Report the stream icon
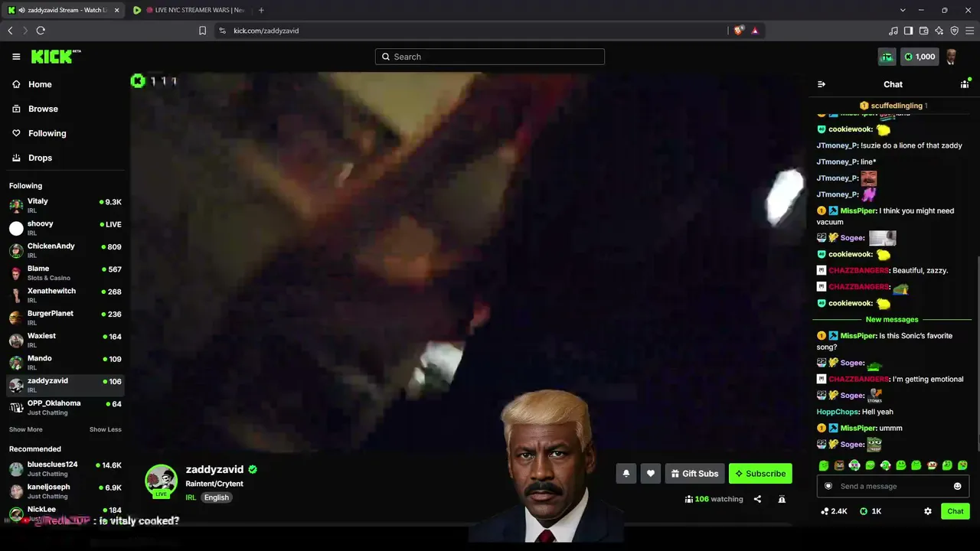Image resolution: width=980 pixels, height=551 pixels. (x=782, y=499)
